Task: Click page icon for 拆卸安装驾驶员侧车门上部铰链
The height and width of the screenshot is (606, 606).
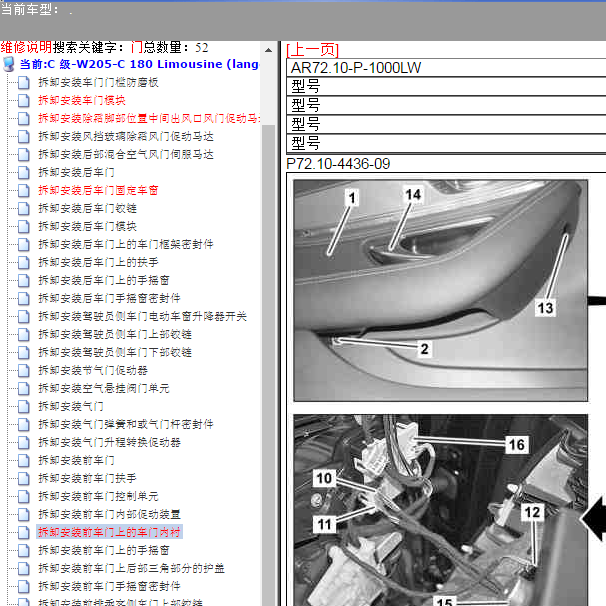Action: point(24,334)
